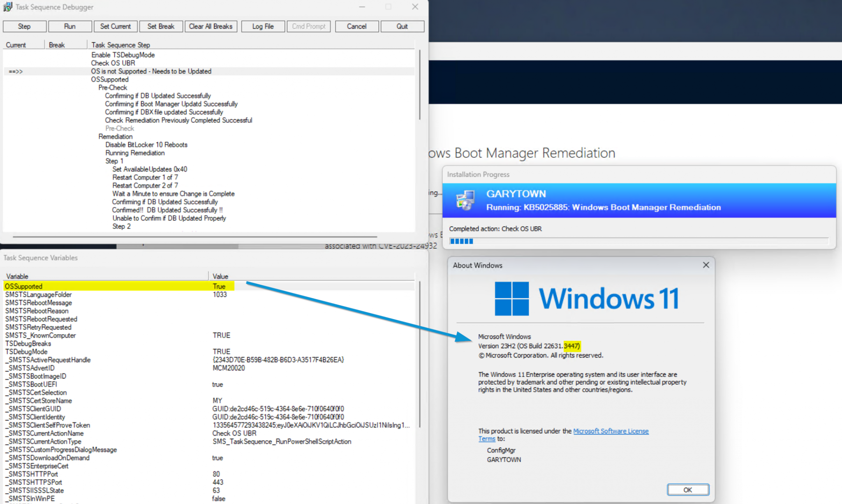Click the variables list vertical scrollbar
This screenshot has height=504, width=842.
[x=419, y=354]
